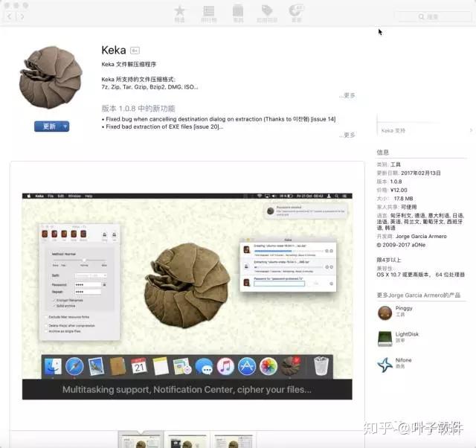Click Safari compass icon in previewed Dock

coord(74,366)
